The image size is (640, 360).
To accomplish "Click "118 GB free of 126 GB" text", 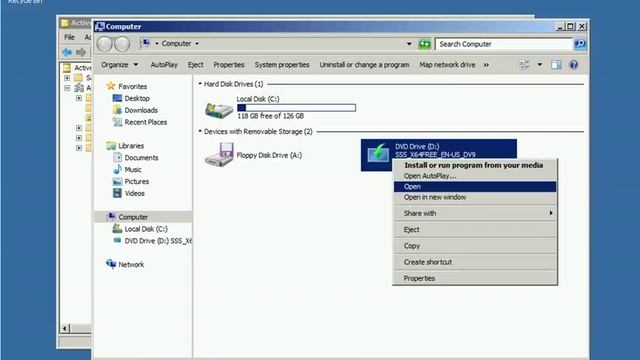I will (271, 116).
